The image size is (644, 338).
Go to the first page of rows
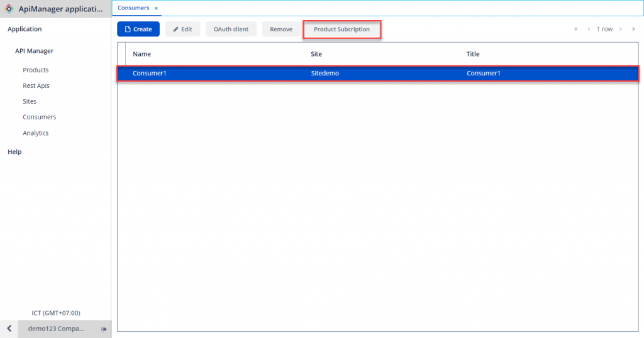point(575,29)
